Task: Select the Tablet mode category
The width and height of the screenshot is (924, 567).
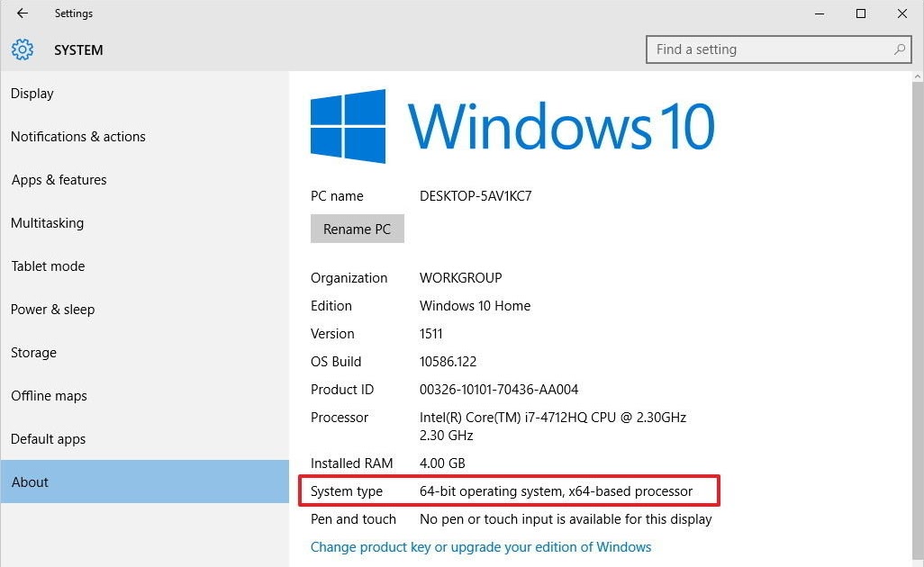Action: click(x=144, y=265)
